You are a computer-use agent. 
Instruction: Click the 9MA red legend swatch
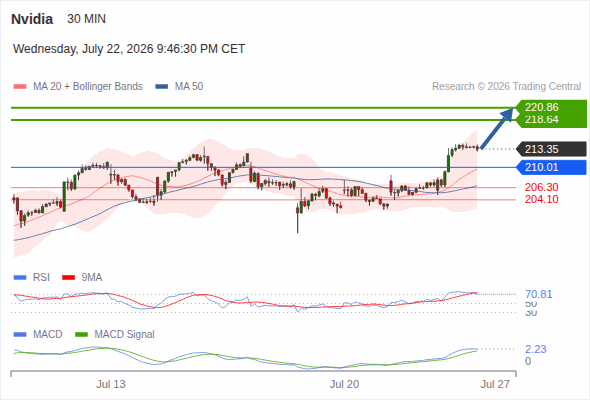coord(68,278)
